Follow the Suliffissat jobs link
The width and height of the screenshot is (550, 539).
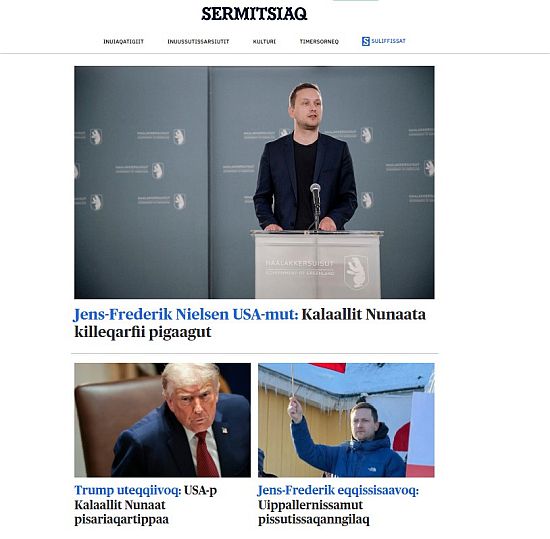388,41
